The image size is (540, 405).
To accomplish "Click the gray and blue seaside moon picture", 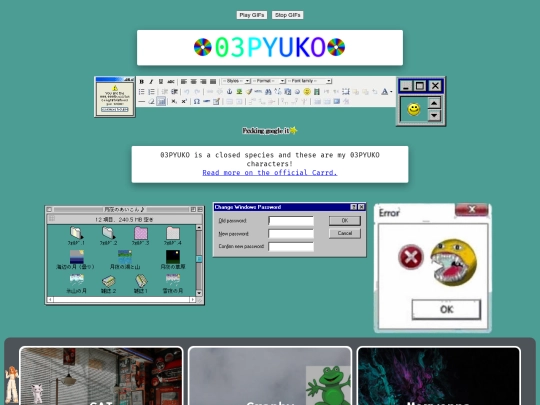I will coord(76,257).
